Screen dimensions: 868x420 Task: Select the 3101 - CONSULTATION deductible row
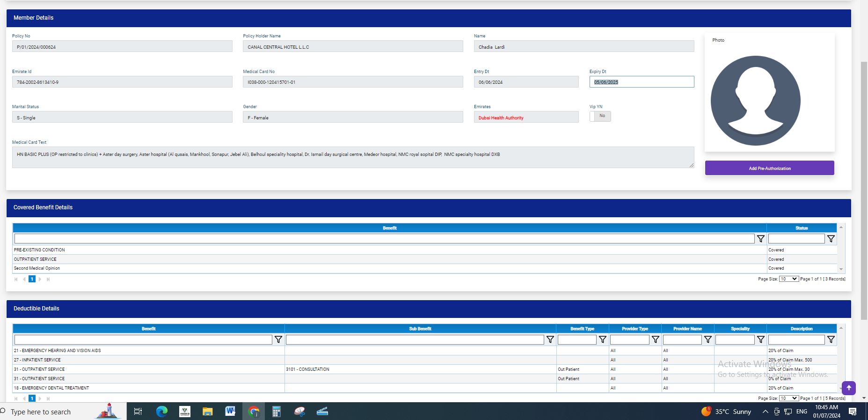(307, 369)
